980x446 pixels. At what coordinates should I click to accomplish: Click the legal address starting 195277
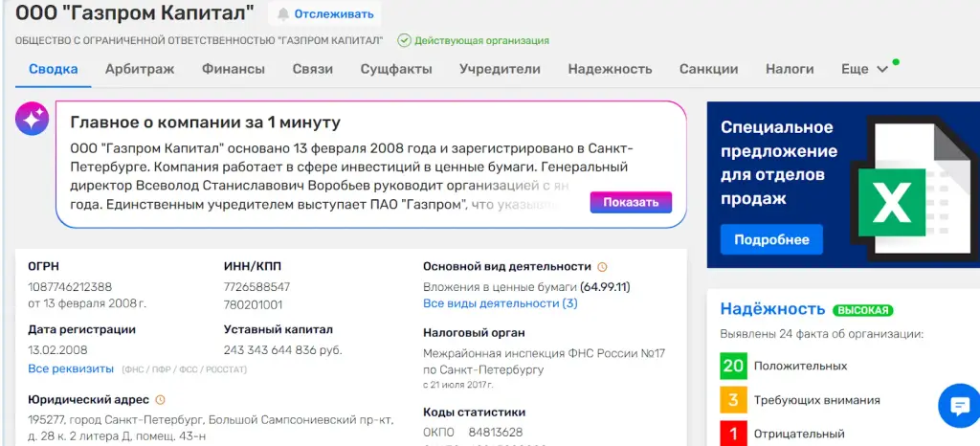(x=211, y=428)
